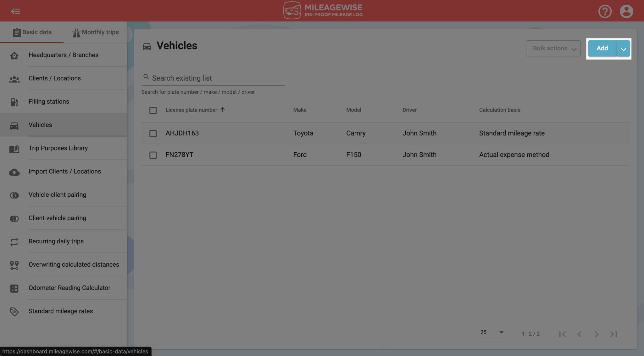Viewport: 644px width, 356px height.
Task: Switch to the Monthly trips tab
Action: (95, 32)
